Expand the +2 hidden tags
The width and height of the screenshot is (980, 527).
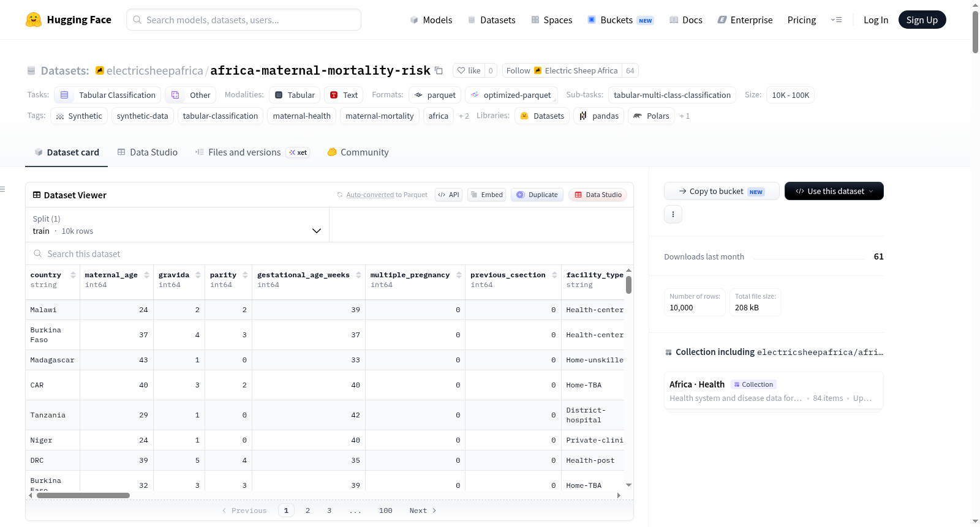tap(464, 116)
